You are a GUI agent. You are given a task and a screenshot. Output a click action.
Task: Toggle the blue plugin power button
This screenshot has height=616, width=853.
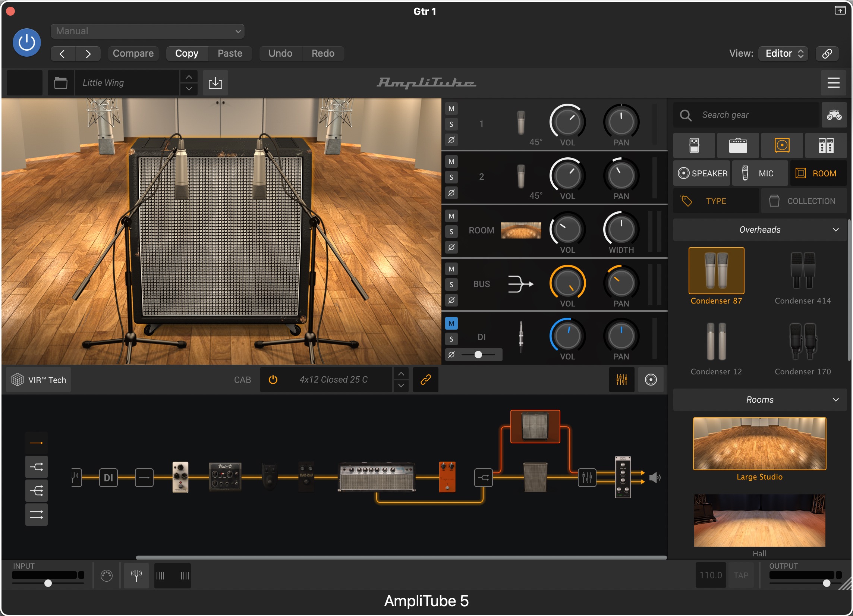[x=27, y=43]
